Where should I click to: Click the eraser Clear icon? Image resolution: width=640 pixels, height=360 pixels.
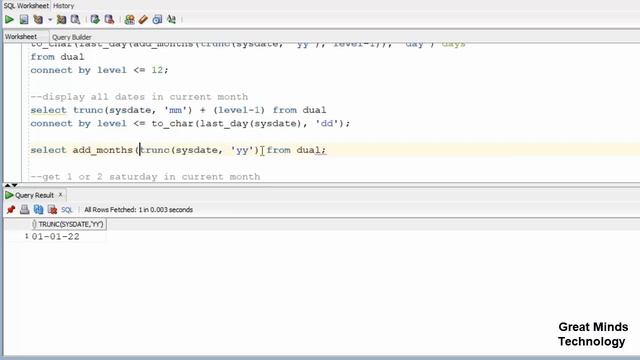coord(143,19)
